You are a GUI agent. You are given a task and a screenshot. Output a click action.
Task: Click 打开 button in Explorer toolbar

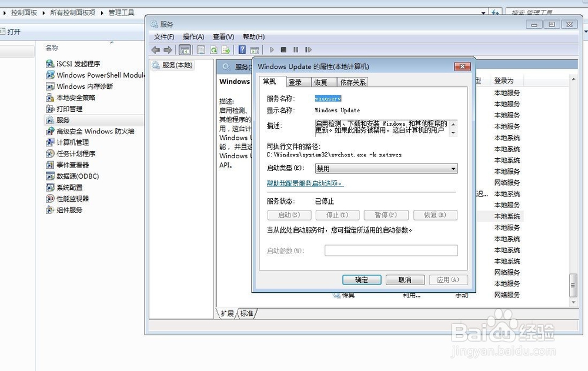pos(11,32)
